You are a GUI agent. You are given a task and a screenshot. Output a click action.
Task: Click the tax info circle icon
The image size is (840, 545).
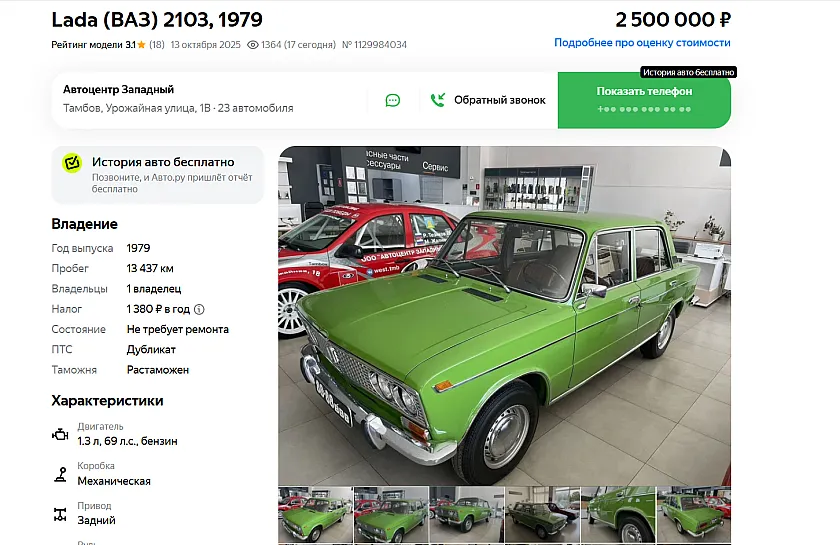coord(199,309)
